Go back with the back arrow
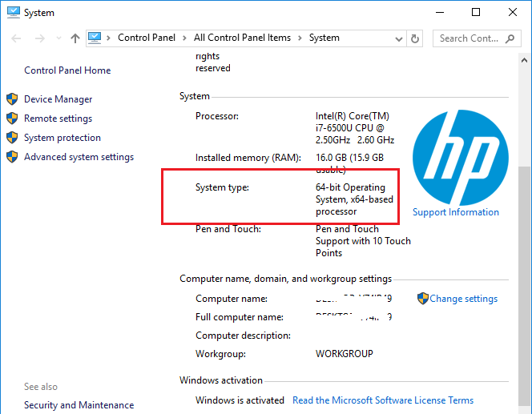532x414 pixels. (x=14, y=38)
